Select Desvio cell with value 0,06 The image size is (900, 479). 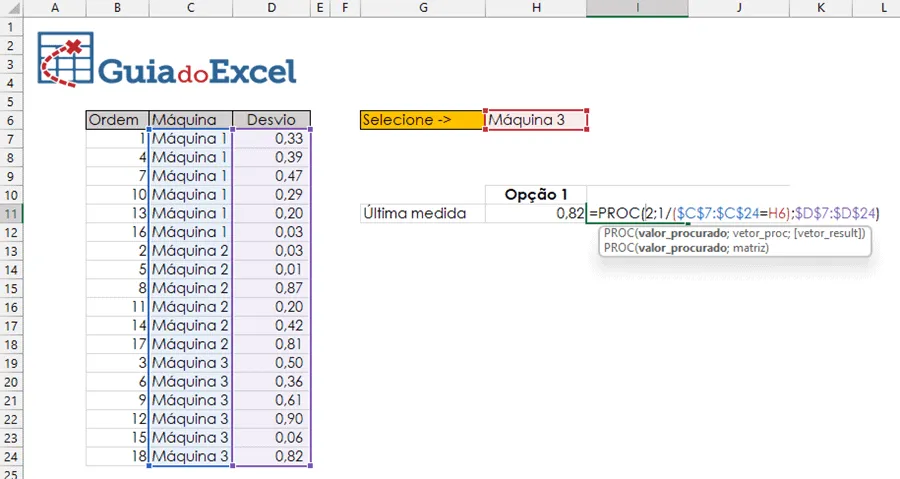tap(271, 438)
